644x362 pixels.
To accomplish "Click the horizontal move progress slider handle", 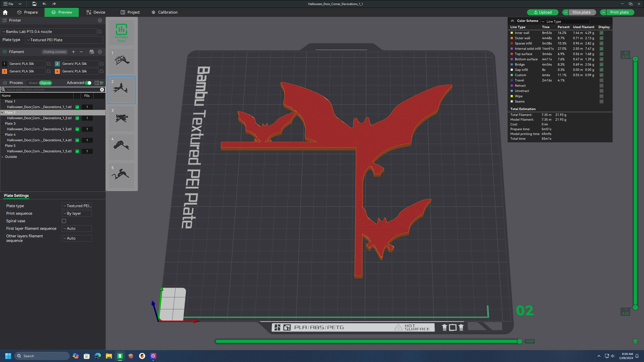I will [x=519, y=341].
